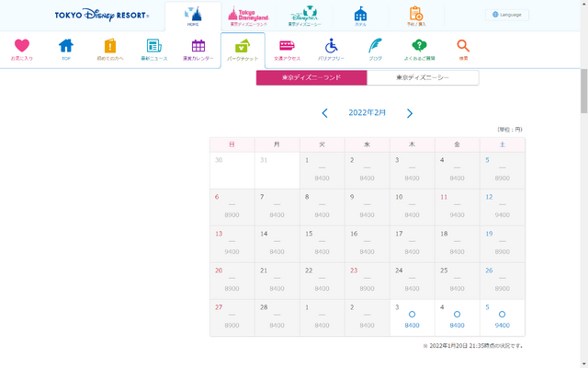Select the Park Ticket icon tab
This screenshot has width=588, height=368.
point(243,51)
